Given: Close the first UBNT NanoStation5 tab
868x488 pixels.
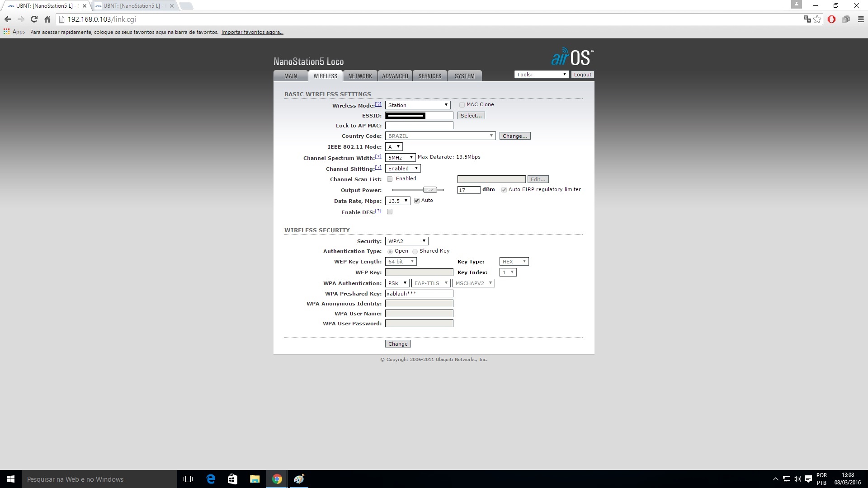Looking at the screenshot, I should (84, 6).
